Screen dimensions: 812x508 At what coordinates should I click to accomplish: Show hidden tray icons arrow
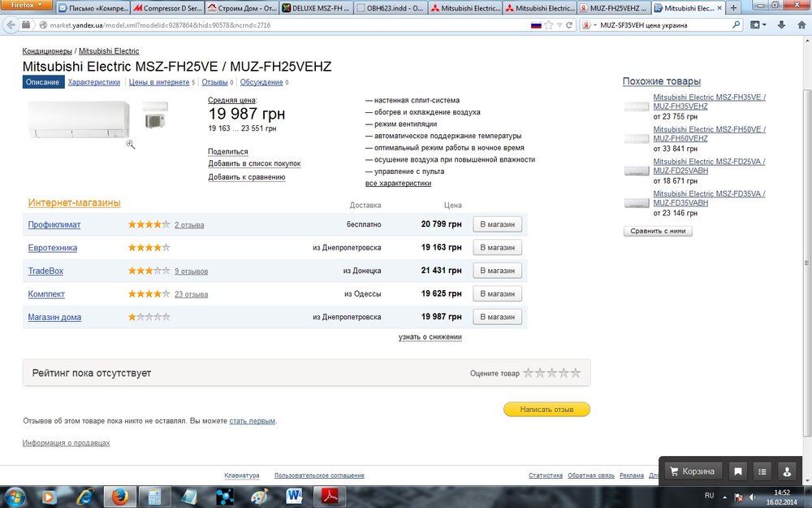(725, 497)
